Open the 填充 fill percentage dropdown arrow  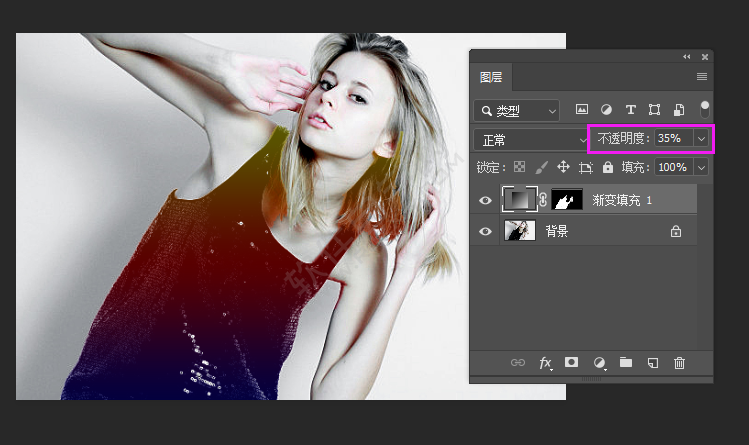click(702, 167)
